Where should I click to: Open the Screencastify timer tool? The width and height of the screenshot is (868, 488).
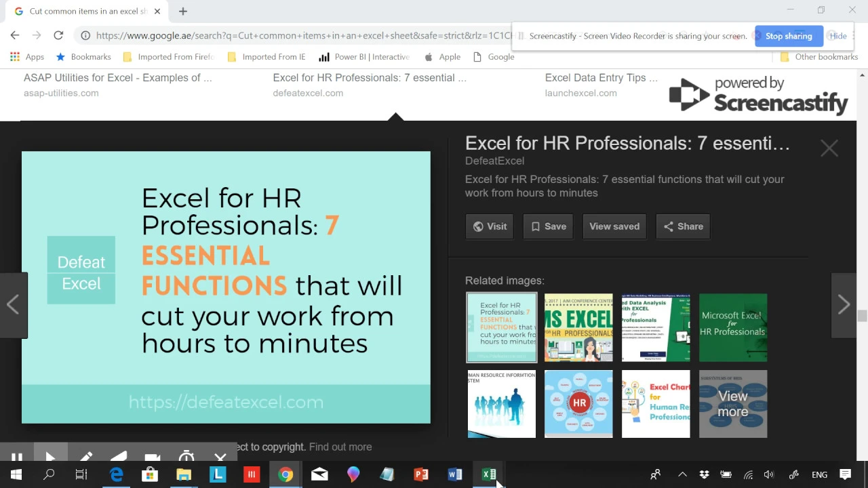(x=186, y=457)
